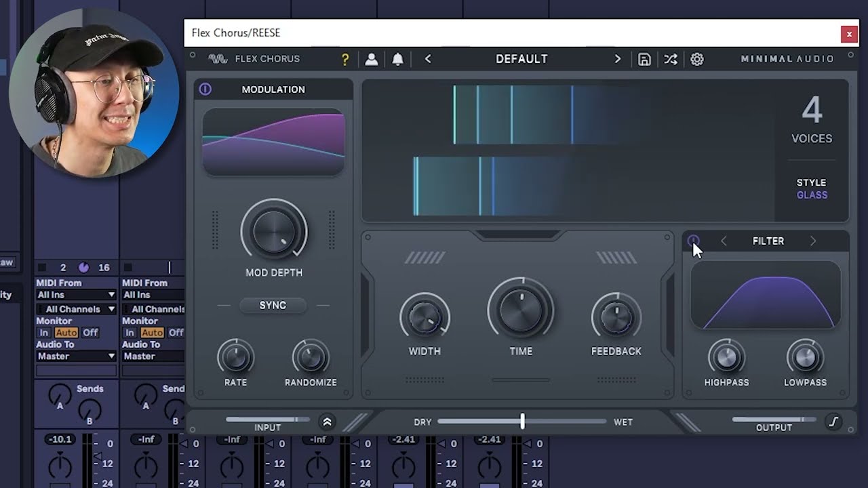
Task: Click the clip stop square left of 2
Action: coord(41,268)
